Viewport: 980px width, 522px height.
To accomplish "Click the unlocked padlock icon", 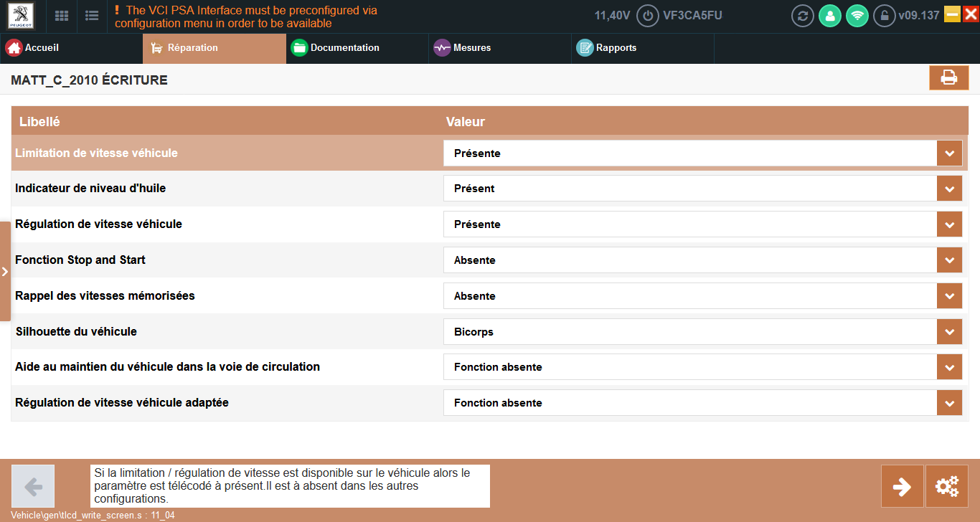I will pyautogui.click(x=885, y=16).
